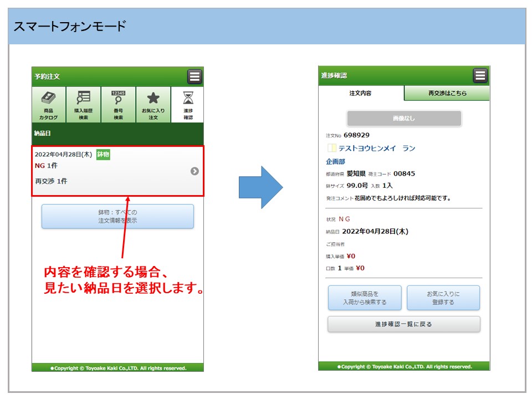The height and width of the screenshot is (399, 532).
Task: Open hamburger menu in 進捗確認 header
Action: click(x=480, y=75)
